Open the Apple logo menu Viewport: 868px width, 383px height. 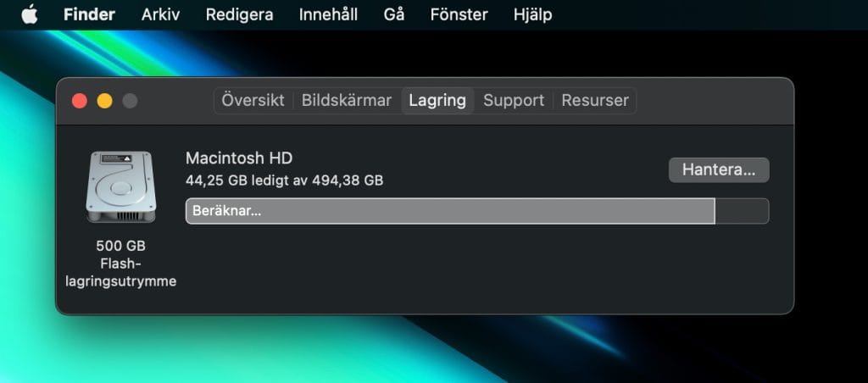pos(30,14)
